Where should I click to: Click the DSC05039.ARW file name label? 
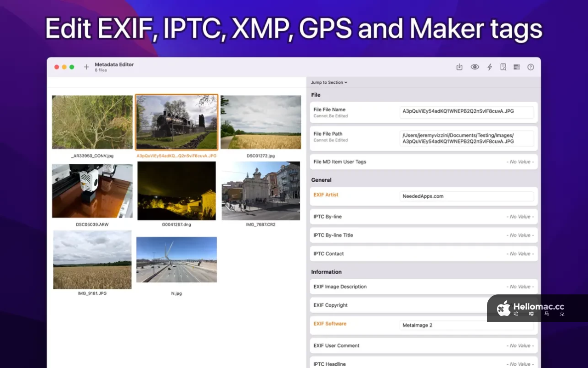click(92, 224)
